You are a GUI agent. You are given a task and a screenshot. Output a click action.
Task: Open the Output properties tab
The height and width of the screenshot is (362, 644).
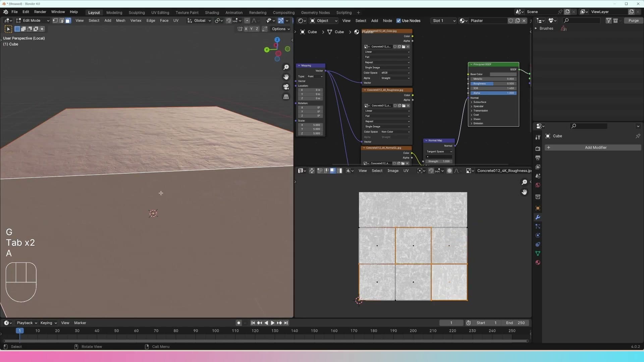pyautogui.click(x=538, y=158)
